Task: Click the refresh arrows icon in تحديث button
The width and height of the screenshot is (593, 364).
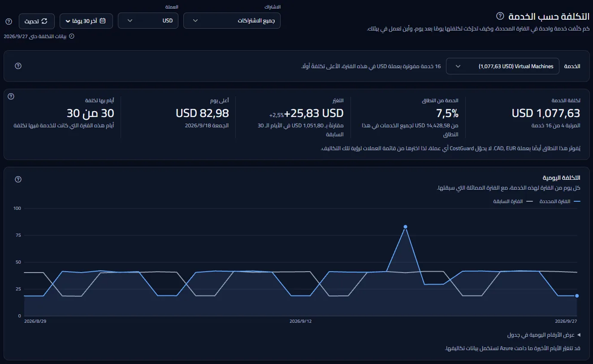Action: click(44, 21)
